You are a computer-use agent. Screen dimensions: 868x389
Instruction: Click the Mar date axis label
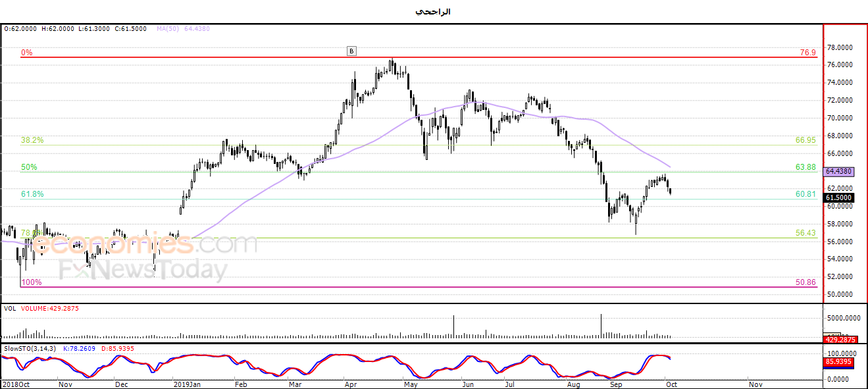click(x=295, y=384)
